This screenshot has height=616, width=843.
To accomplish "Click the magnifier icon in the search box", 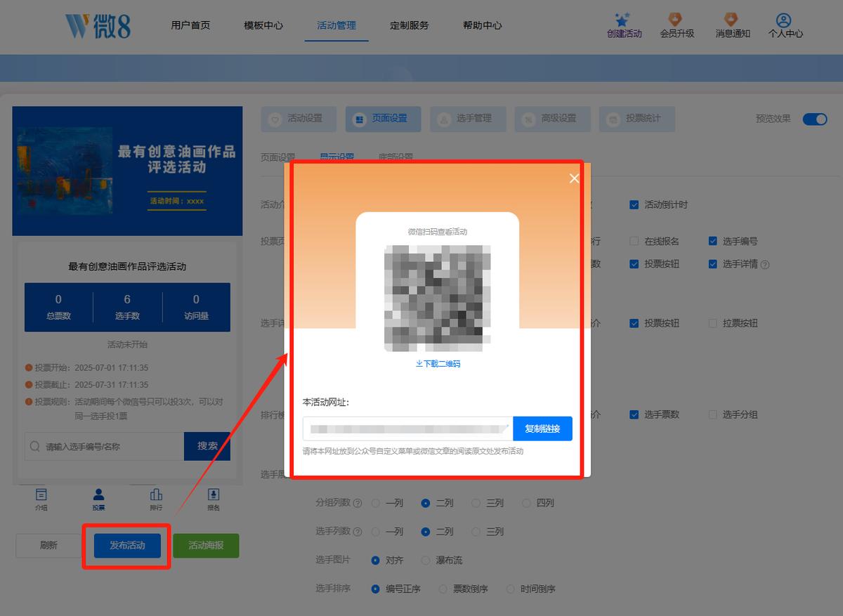I will coord(35,446).
